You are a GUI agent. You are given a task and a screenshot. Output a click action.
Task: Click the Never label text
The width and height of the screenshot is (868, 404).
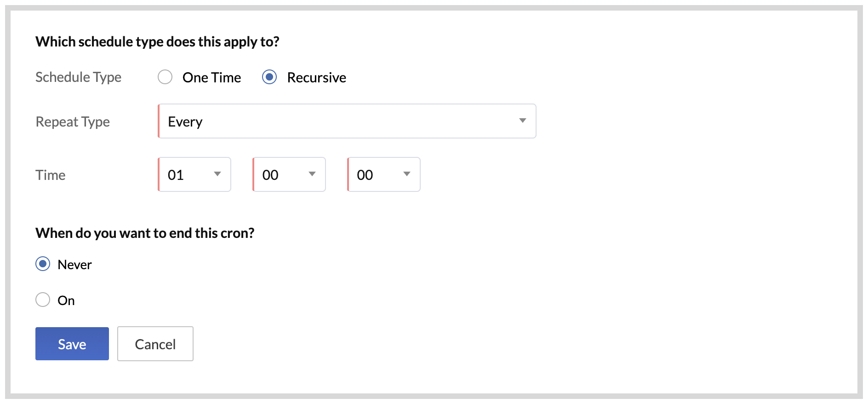click(x=74, y=265)
